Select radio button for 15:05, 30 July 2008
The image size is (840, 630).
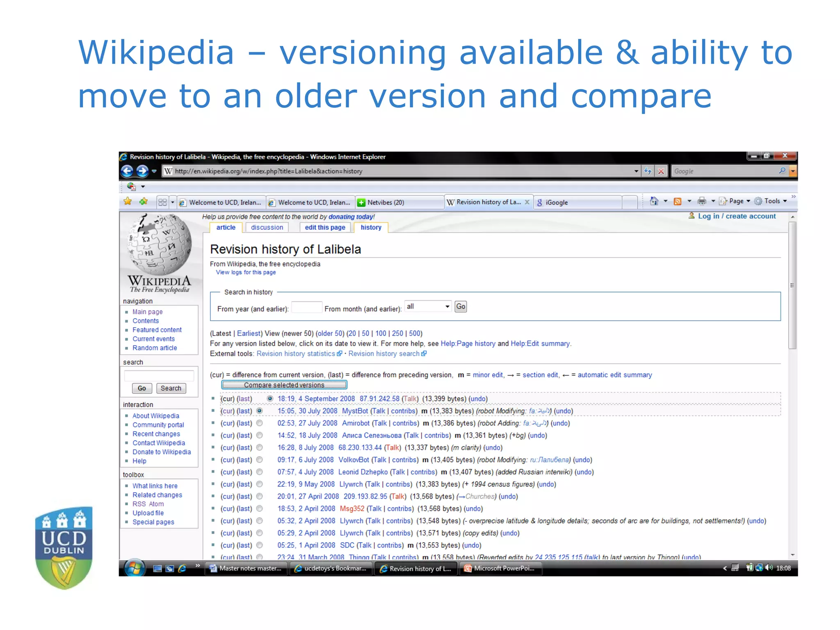click(260, 411)
